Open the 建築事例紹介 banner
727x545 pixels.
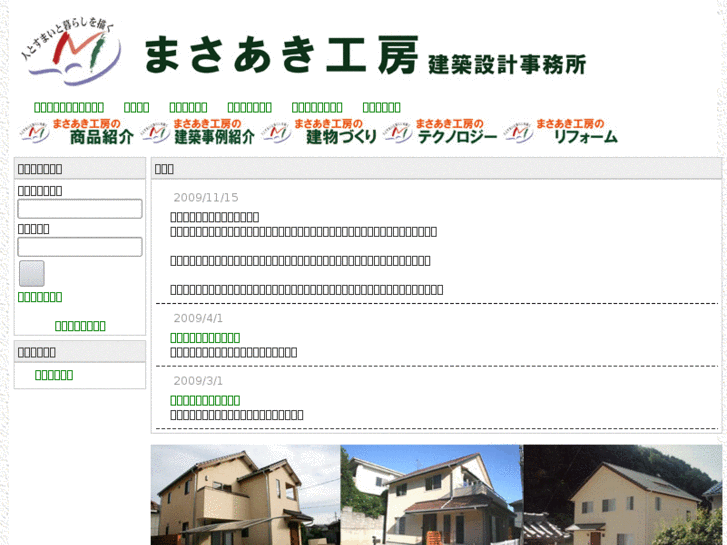click(198, 131)
